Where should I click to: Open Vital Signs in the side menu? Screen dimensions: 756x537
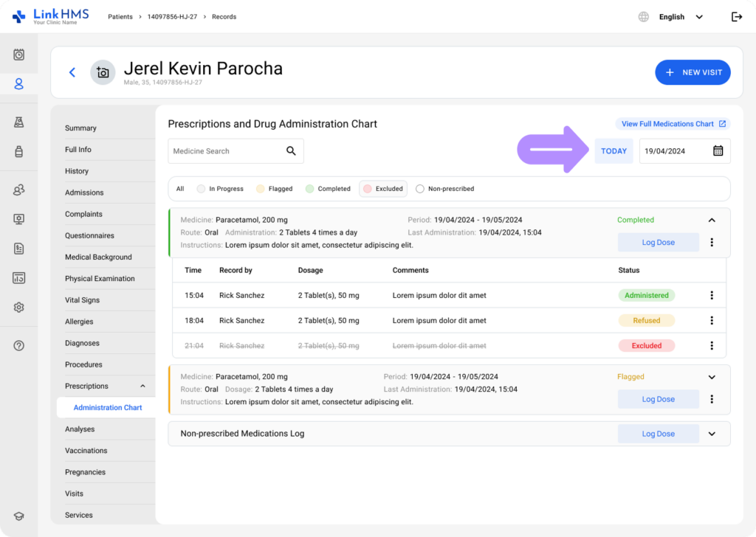pos(82,300)
